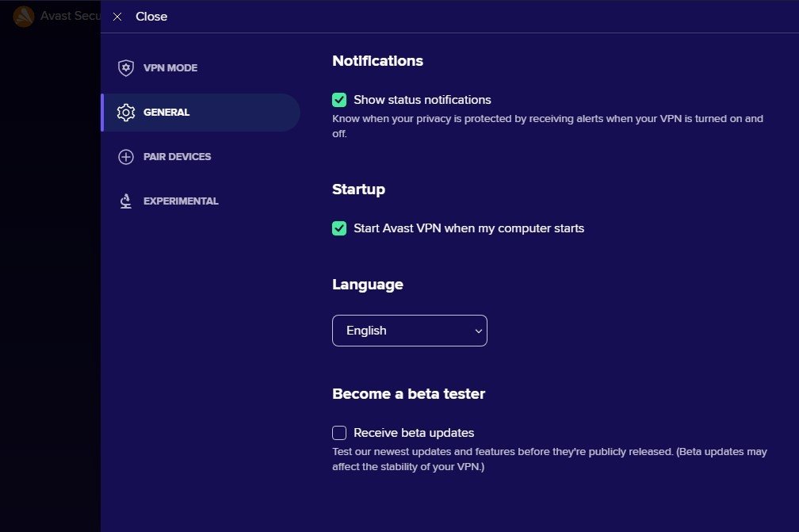Click the Close text button
The height and width of the screenshot is (532, 799).
[151, 17]
